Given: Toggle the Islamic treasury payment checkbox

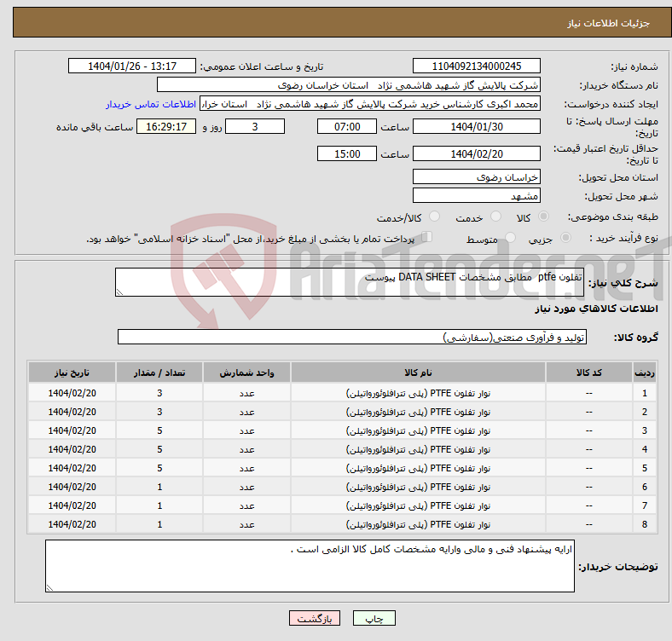Looking at the screenshot, I should [427, 237].
